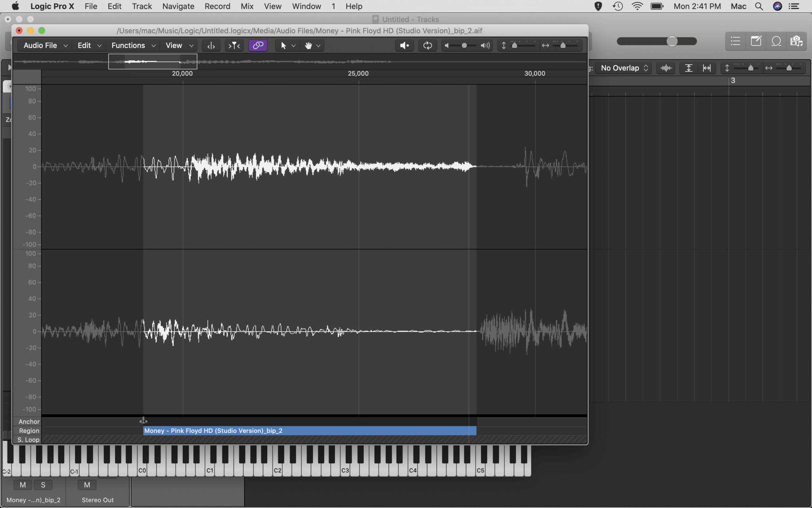Viewport: 812px width, 508px height.
Task: Click the vertical auto-zoom button
Action: tap(688, 68)
